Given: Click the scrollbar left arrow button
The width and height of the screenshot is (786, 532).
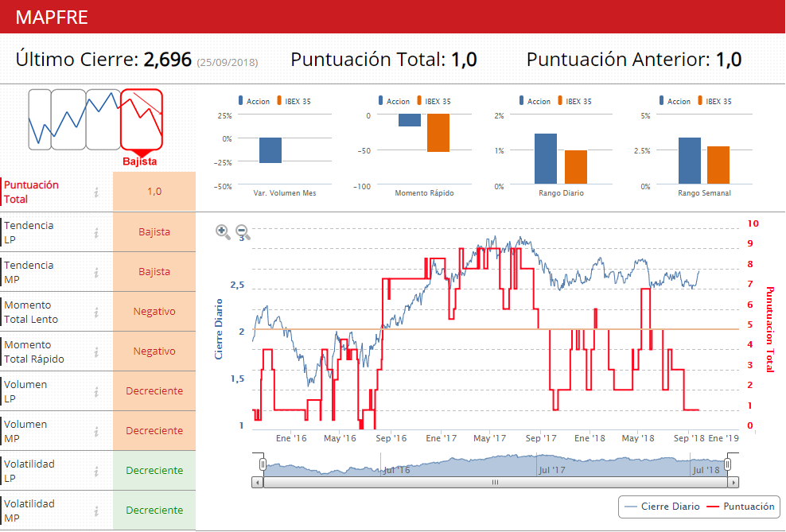Looking at the screenshot, I should (x=257, y=483).
